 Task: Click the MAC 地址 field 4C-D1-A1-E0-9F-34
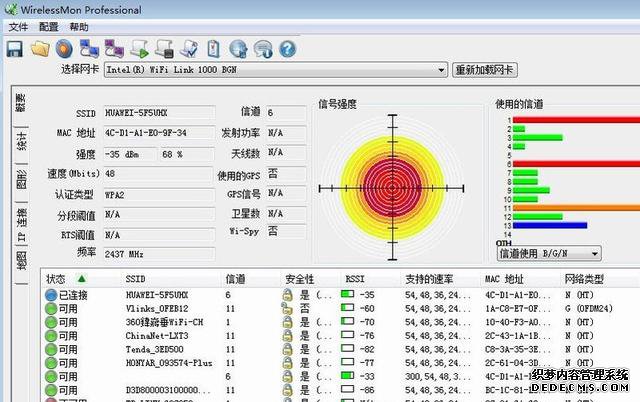(159, 133)
